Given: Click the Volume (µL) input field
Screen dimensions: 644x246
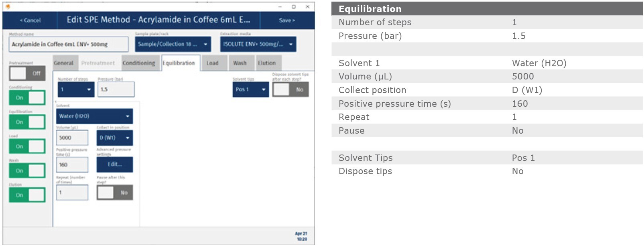Looking at the screenshot, I should 72,138.
